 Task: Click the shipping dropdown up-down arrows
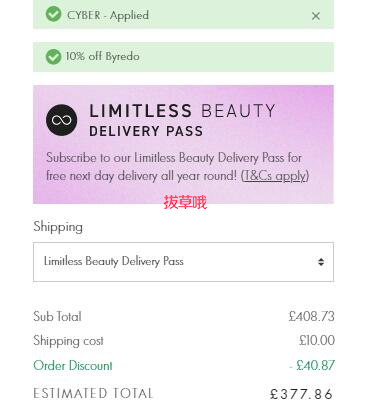(321, 262)
